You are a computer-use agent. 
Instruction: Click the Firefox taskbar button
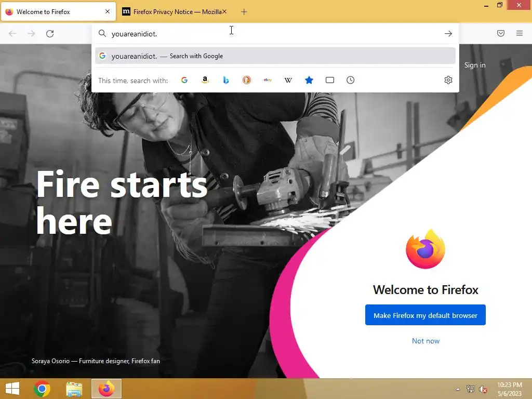(106, 389)
